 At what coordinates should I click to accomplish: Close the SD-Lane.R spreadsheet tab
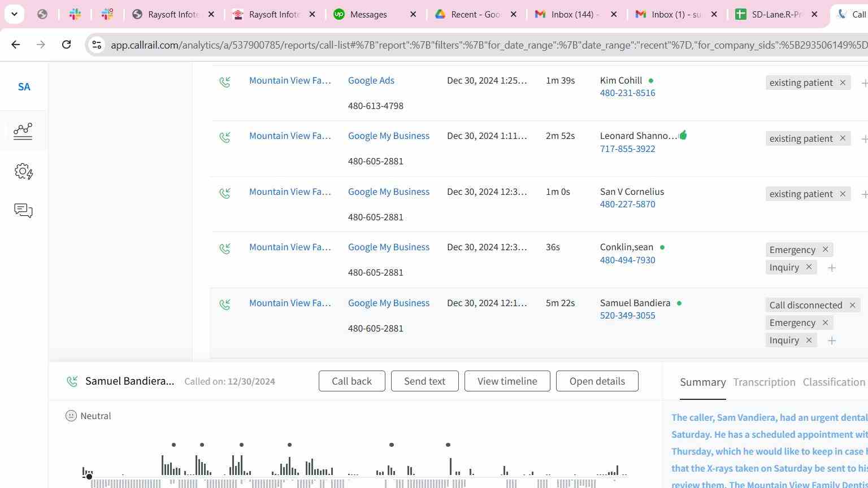click(814, 14)
